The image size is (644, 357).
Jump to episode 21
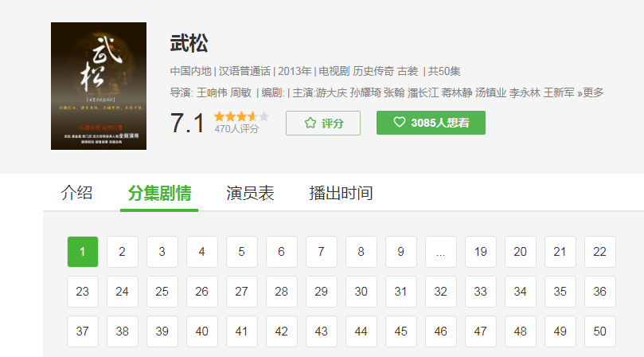click(560, 252)
